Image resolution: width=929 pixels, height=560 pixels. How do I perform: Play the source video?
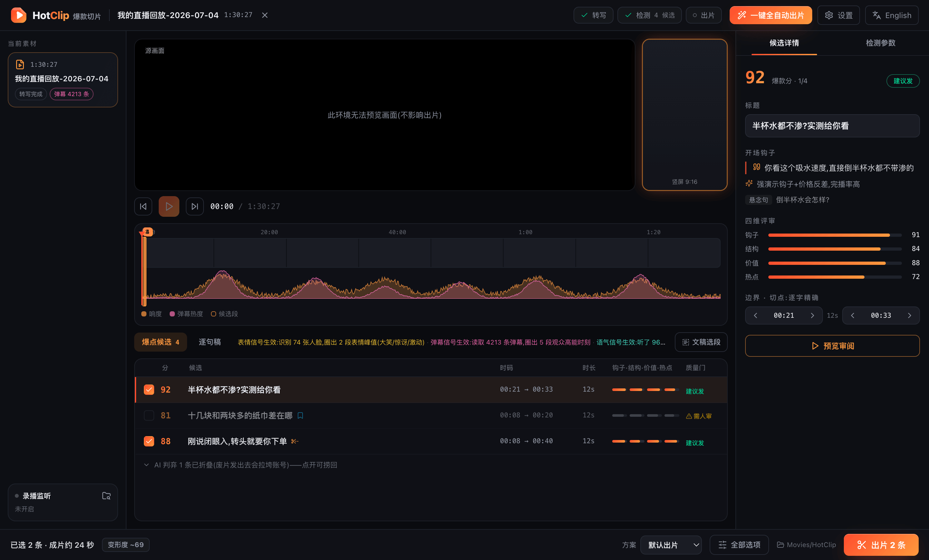point(169,206)
